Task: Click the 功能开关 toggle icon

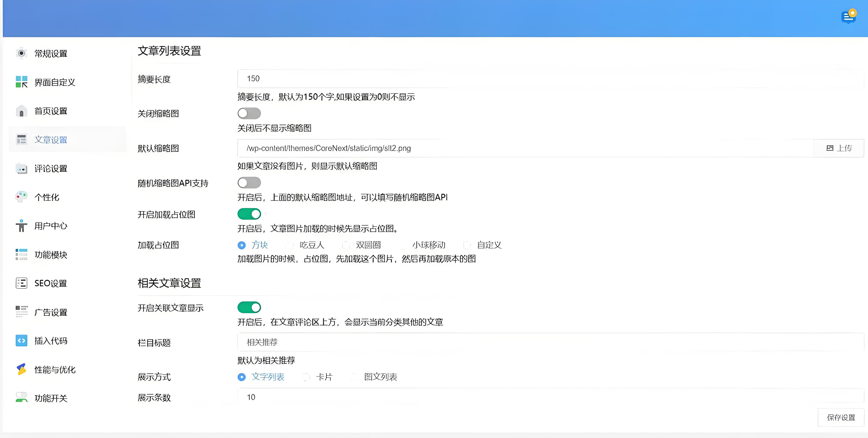Action: pyautogui.click(x=22, y=397)
